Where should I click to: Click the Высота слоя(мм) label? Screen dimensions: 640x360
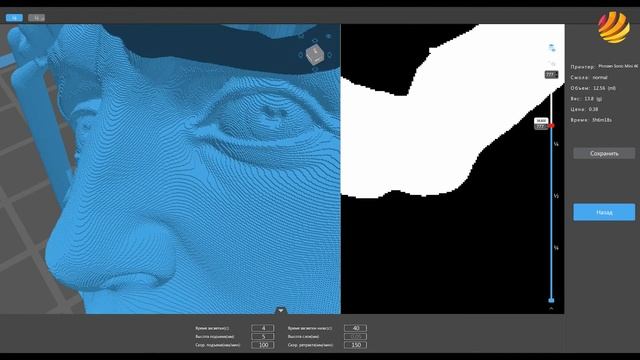(x=303, y=337)
